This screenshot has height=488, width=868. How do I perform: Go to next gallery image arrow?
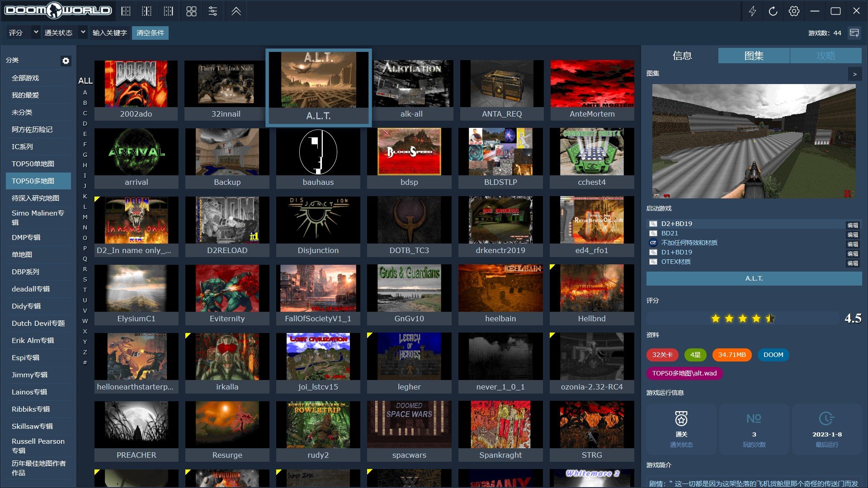855,74
